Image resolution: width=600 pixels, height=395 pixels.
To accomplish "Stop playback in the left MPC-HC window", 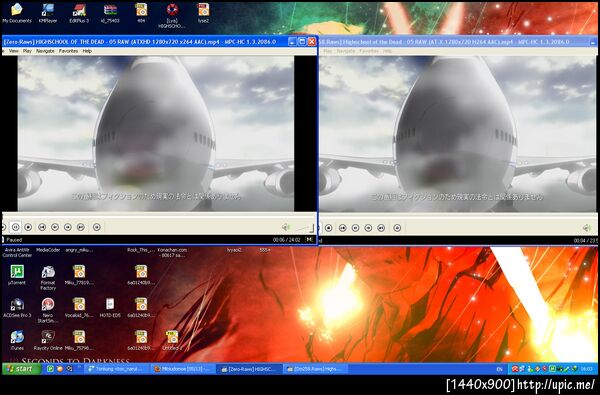I will (28, 227).
